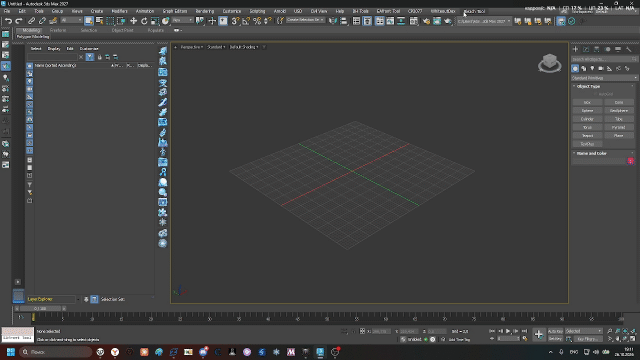Click the ViewCube in the viewport
Image resolution: width=640 pixels, height=360 pixels.
click(550, 63)
